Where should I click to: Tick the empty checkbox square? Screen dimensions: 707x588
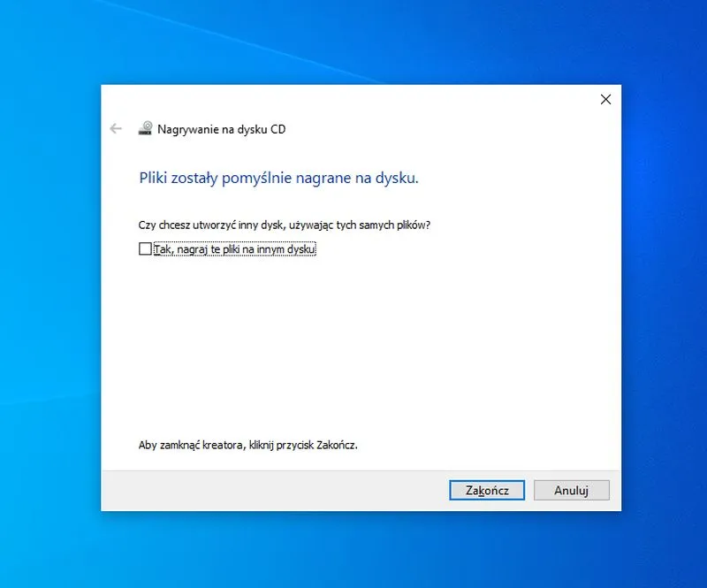pyautogui.click(x=146, y=249)
